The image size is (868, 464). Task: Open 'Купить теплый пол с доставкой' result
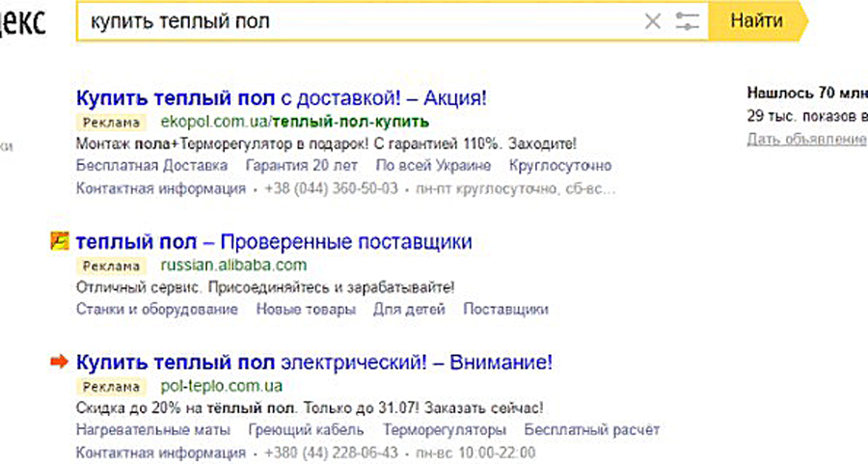coord(282,97)
